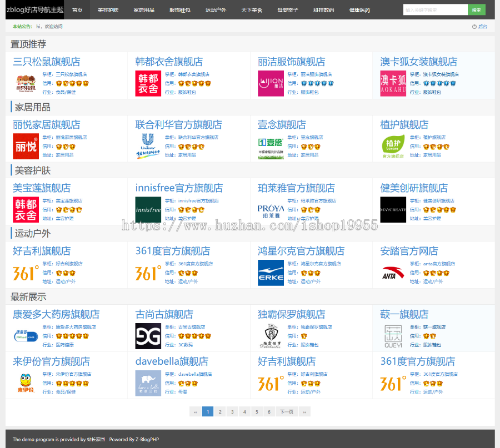500x448 pixels.
Task: Click the 家居用品 category heading
Action: 33,107
